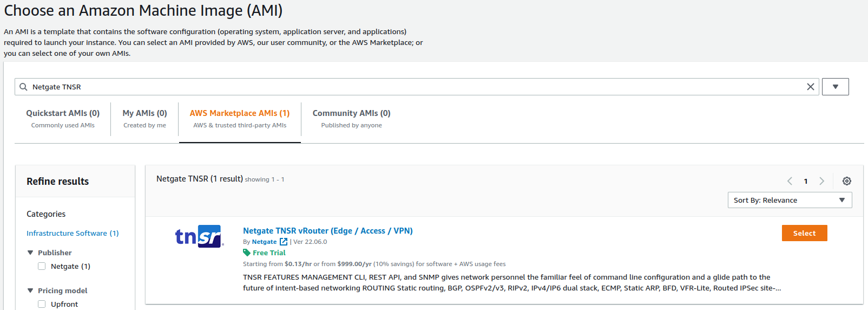Collapse the Pricing model filter section
868x310 pixels.
30,290
